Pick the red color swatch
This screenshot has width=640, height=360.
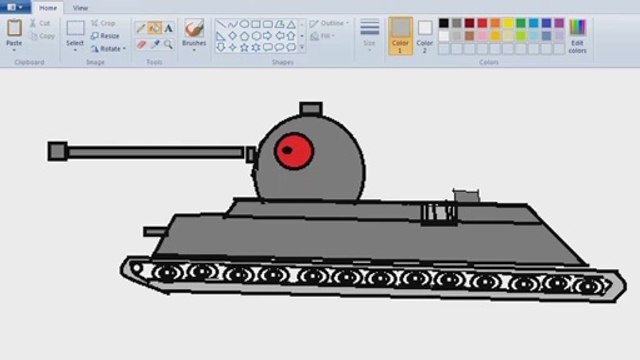pos(482,23)
